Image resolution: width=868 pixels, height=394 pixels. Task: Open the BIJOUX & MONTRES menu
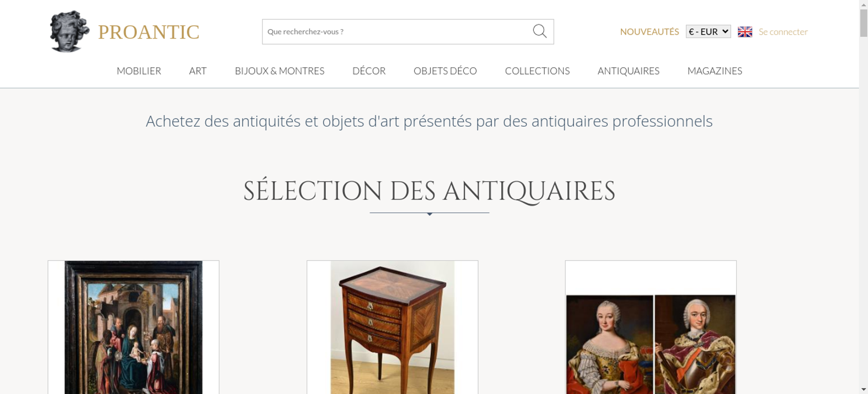point(279,71)
